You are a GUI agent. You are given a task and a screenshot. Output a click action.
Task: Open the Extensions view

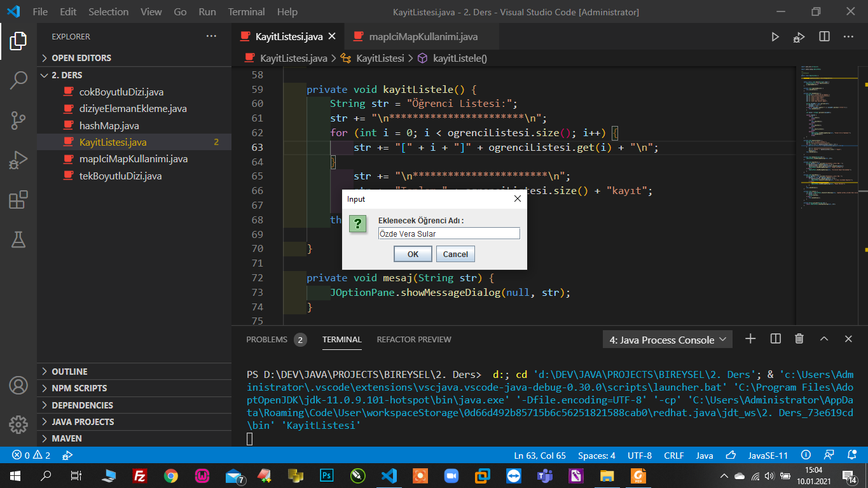(x=18, y=200)
